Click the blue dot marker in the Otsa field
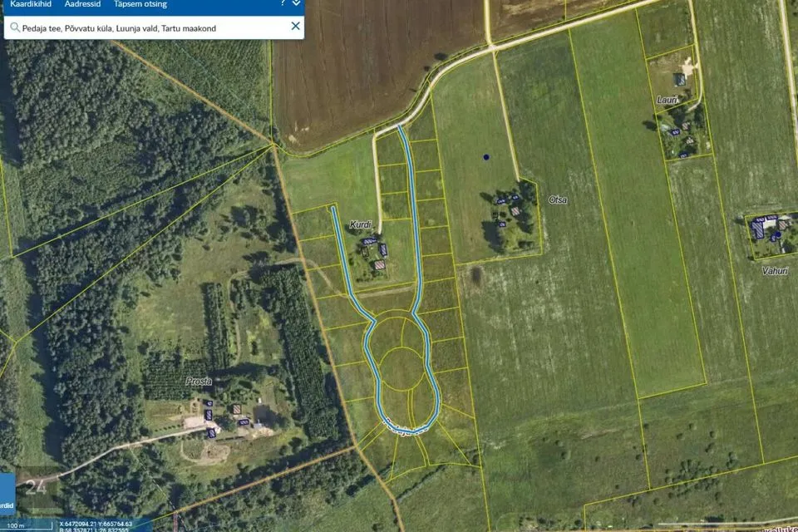798x532 pixels. point(486,157)
